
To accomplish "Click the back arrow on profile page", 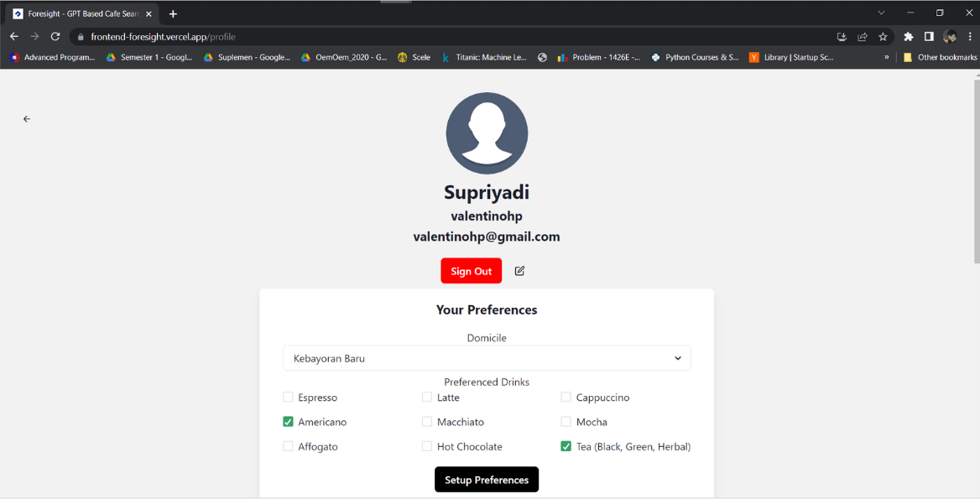I will 27,119.
